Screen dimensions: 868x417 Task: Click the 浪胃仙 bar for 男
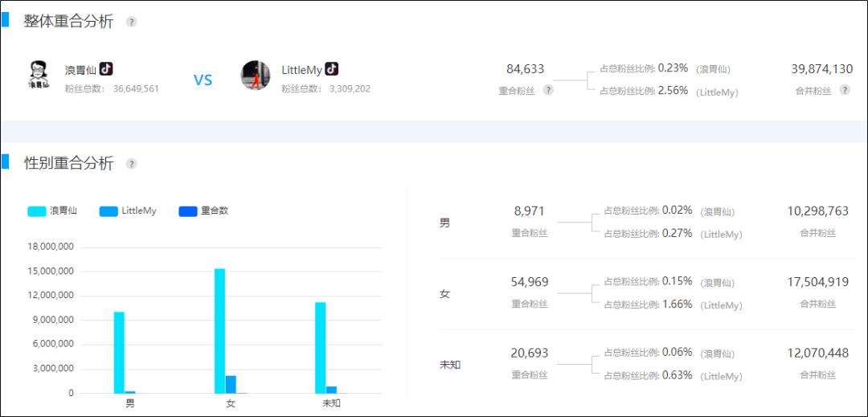click(119, 352)
